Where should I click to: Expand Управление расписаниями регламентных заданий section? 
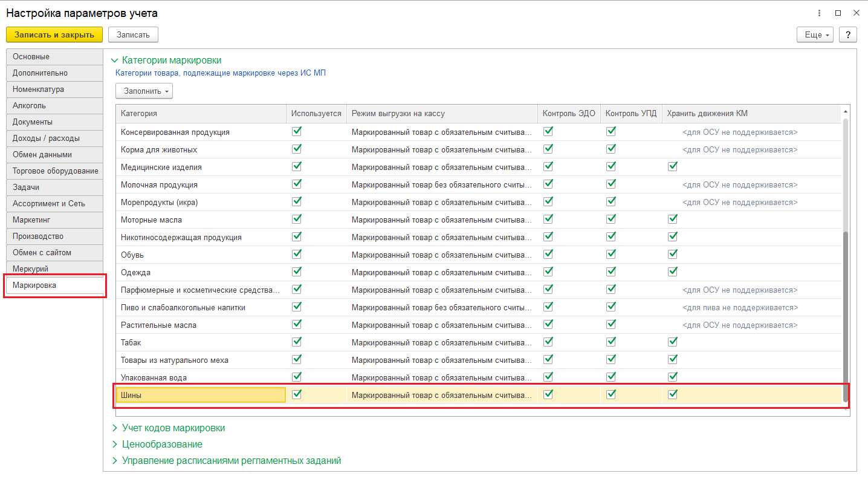pos(231,460)
